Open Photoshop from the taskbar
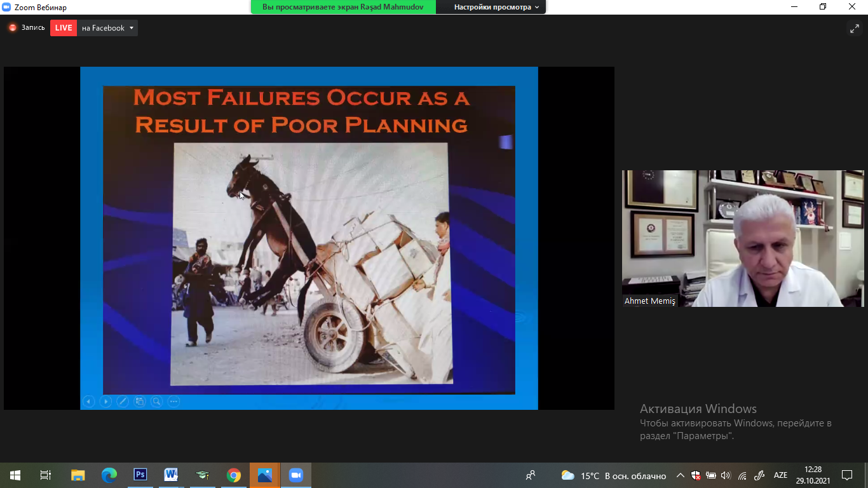This screenshot has width=868, height=488. coord(140,475)
